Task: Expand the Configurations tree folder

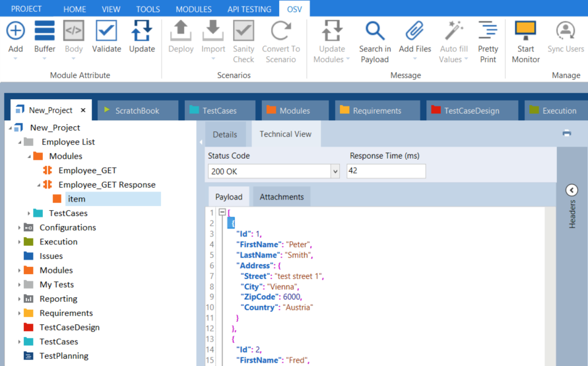Action: click(x=20, y=228)
